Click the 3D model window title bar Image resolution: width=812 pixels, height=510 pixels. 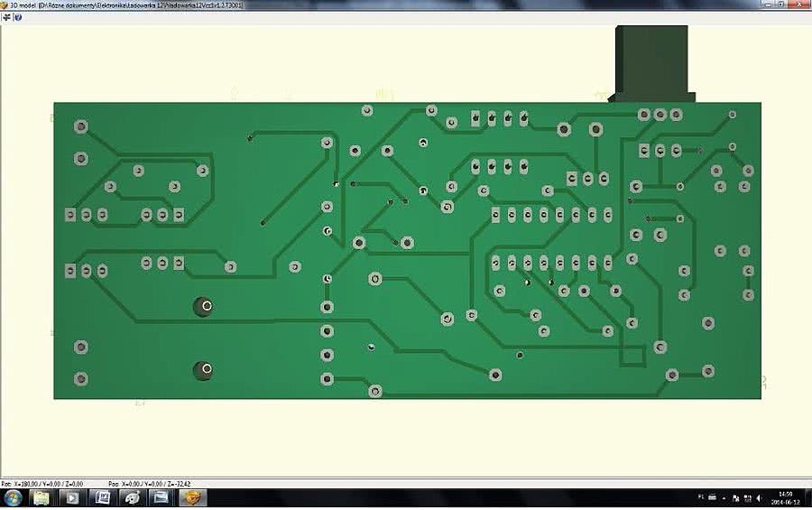tap(361, 5)
